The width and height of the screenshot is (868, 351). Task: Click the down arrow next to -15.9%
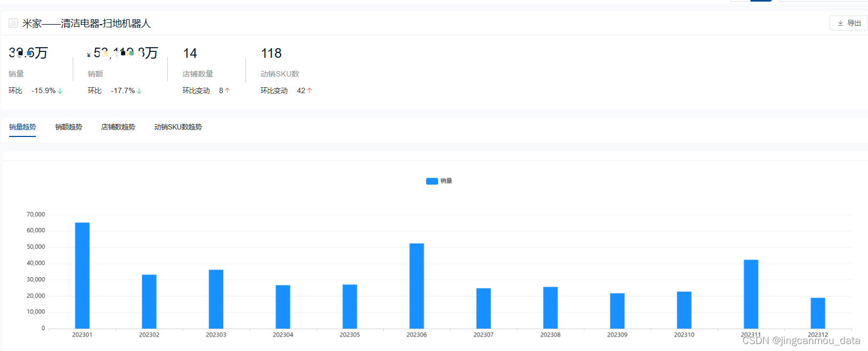[x=60, y=91]
